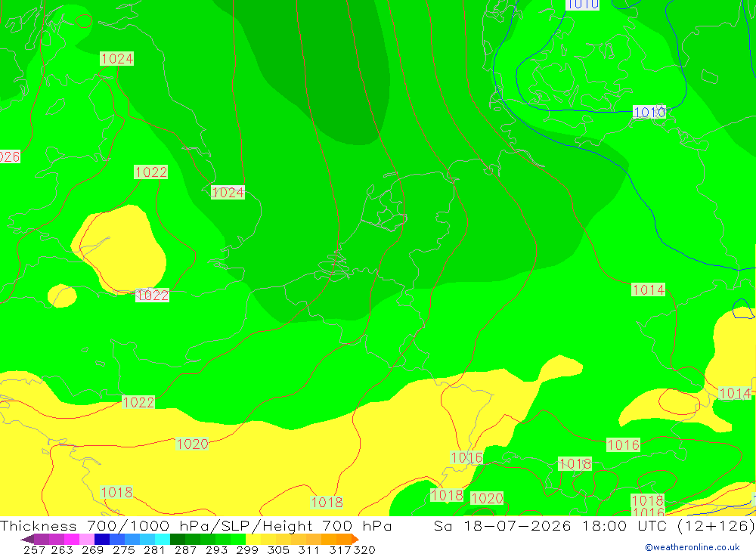Click the cyan legend swatch
Viewport: 756px width, 554px height.
pos(162,539)
